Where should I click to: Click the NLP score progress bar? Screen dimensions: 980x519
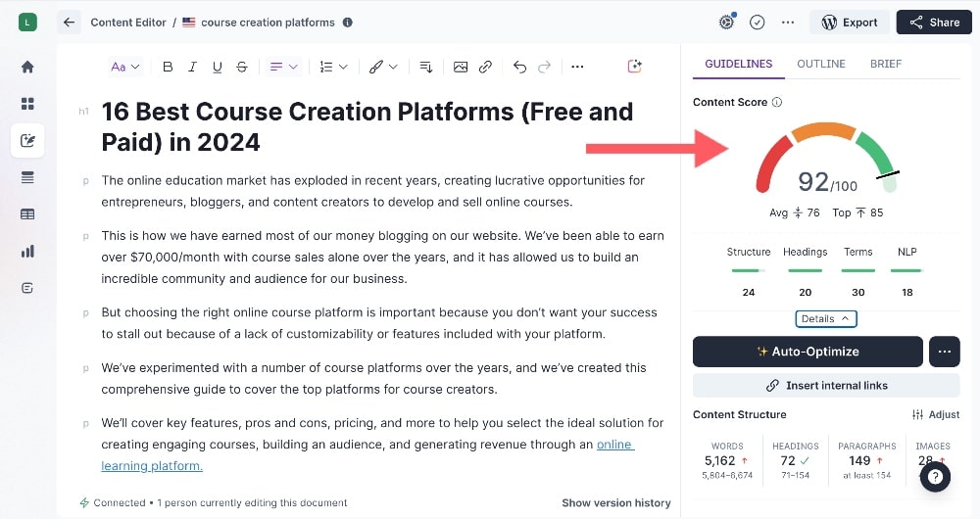pyautogui.click(x=906, y=270)
